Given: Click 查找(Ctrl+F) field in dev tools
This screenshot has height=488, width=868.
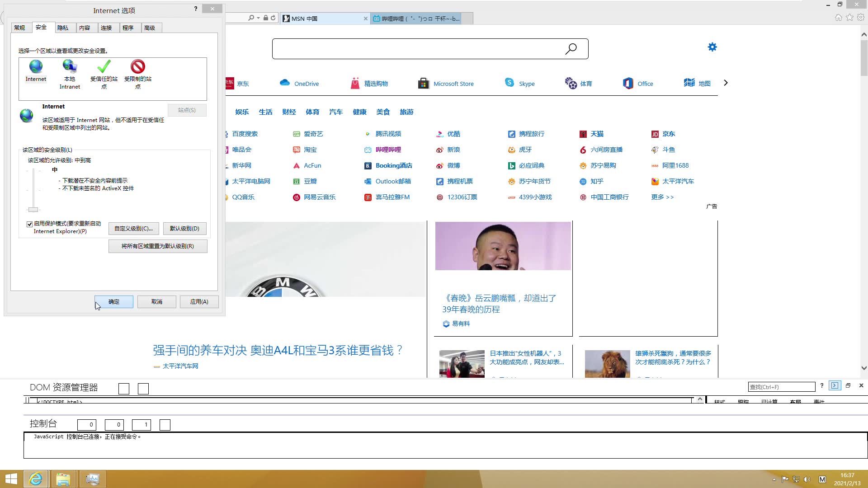Looking at the screenshot, I should [782, 387].
